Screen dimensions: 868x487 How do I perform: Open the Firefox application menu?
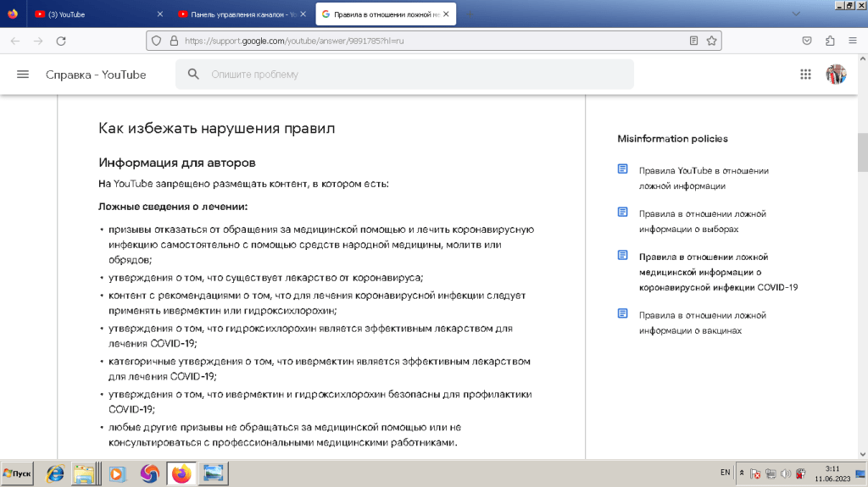click(852, 41)
